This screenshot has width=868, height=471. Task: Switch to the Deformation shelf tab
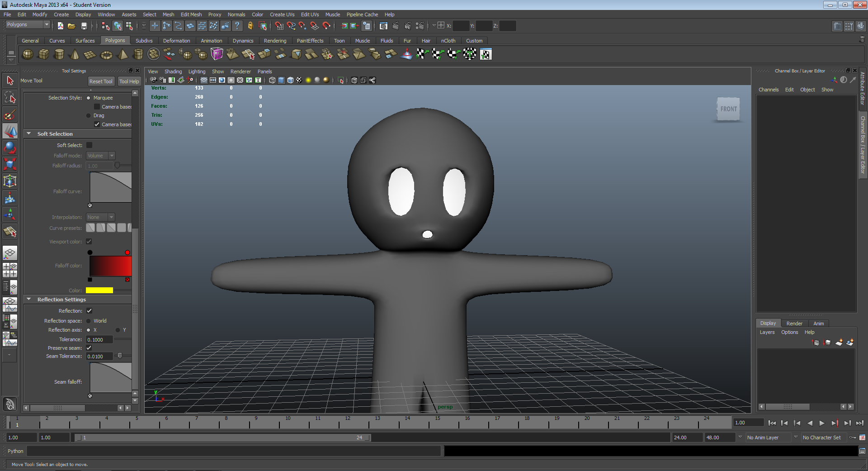tap(176, 41)
